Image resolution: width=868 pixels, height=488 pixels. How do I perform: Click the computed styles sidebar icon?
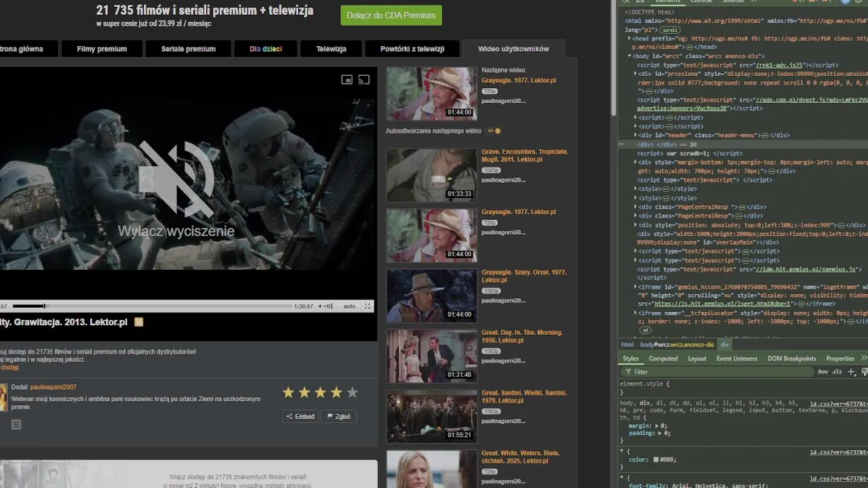click(x=865, y=371)
